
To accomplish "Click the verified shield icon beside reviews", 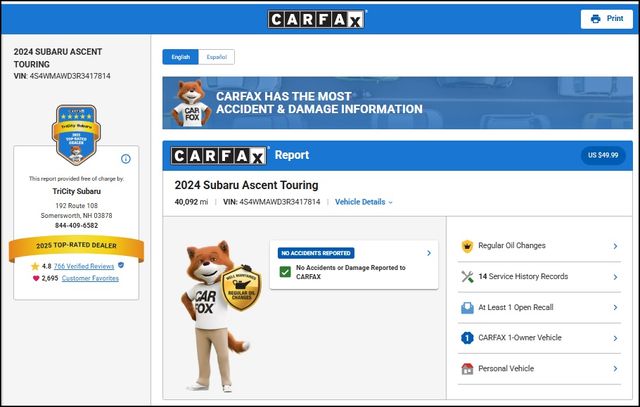I will click(x=121, y=265).
